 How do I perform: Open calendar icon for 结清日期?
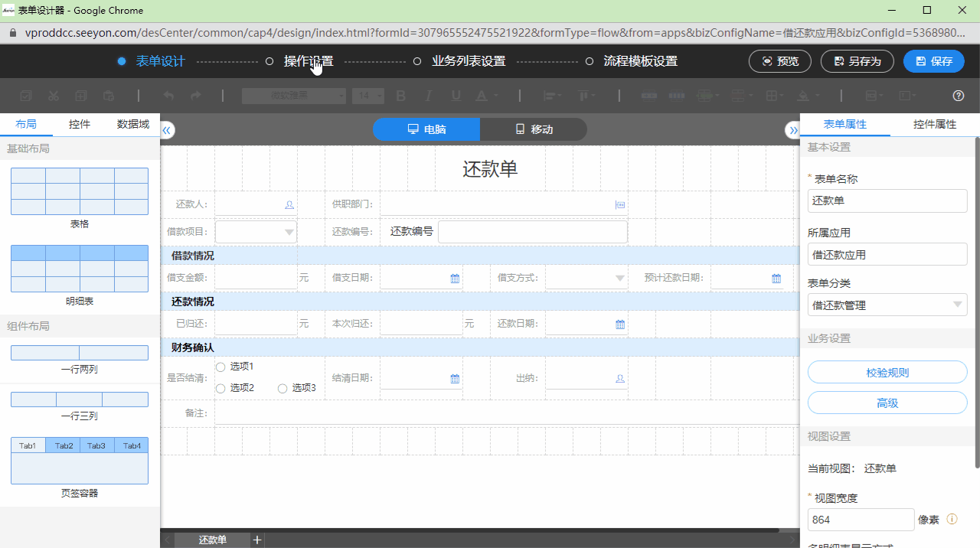pyautogui.click(x=455, y=378)
